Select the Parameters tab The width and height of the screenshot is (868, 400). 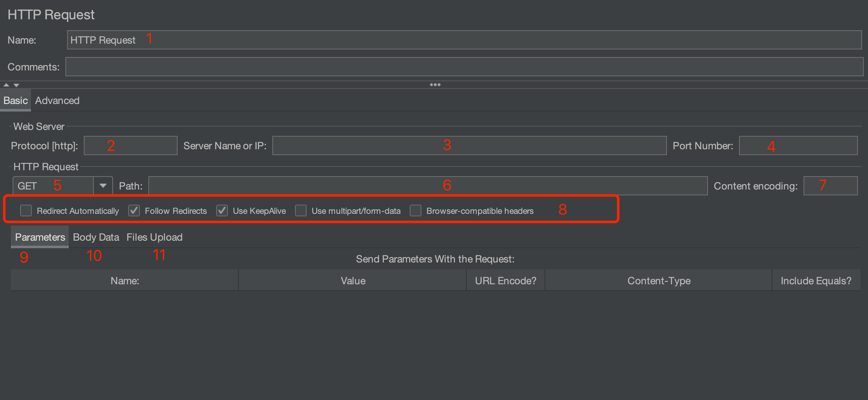pyautogui.click(x=40, y=237)
